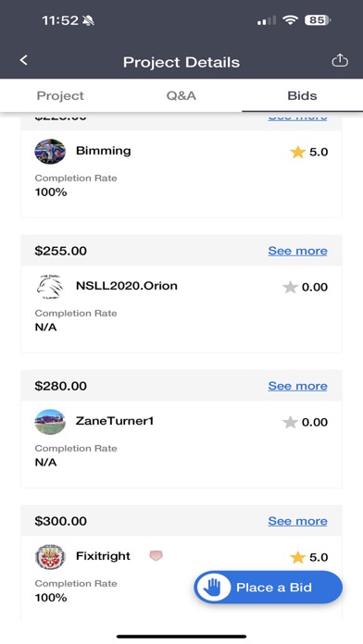Tap the gold star beside Bimming's 5.0 rating
The height and width of the screenshot is (644, 363).
point(297,152)
